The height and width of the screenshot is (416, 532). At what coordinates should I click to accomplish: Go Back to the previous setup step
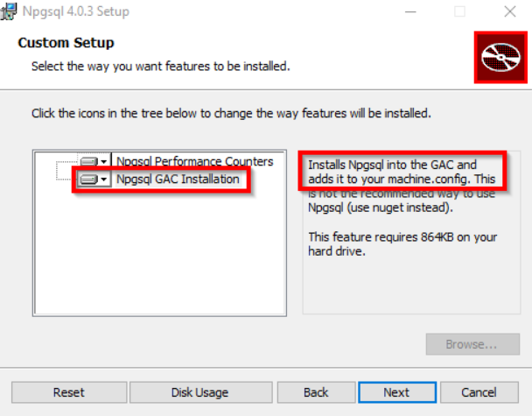pos(316,392)
